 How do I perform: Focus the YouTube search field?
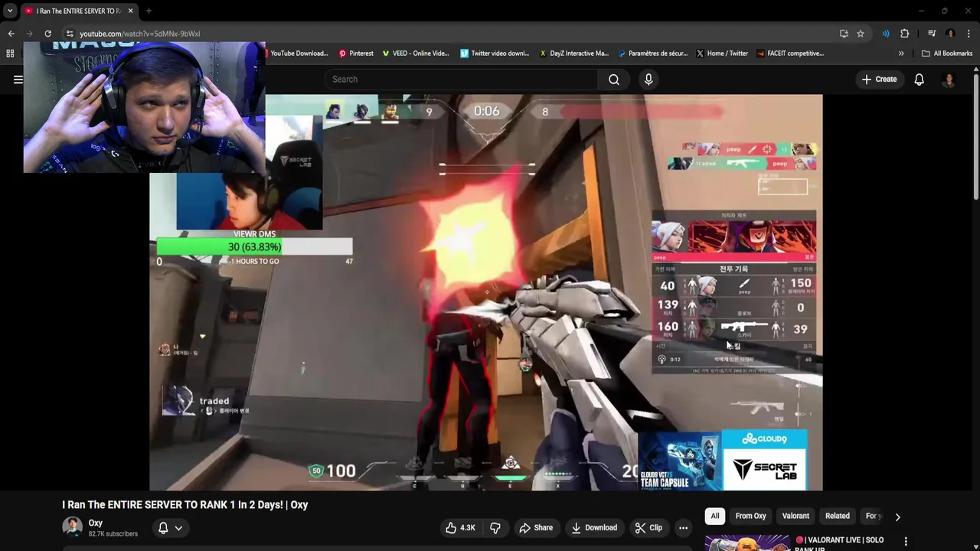point(461,80)
